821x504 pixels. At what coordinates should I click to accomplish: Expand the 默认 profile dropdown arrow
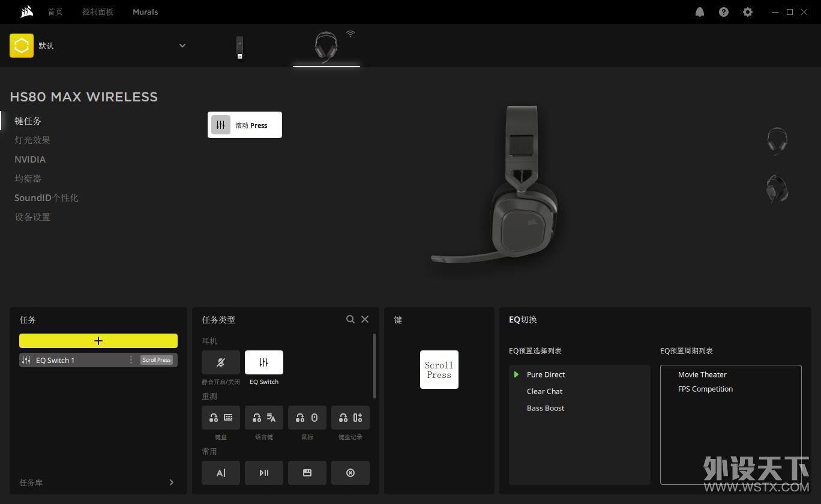182,46
